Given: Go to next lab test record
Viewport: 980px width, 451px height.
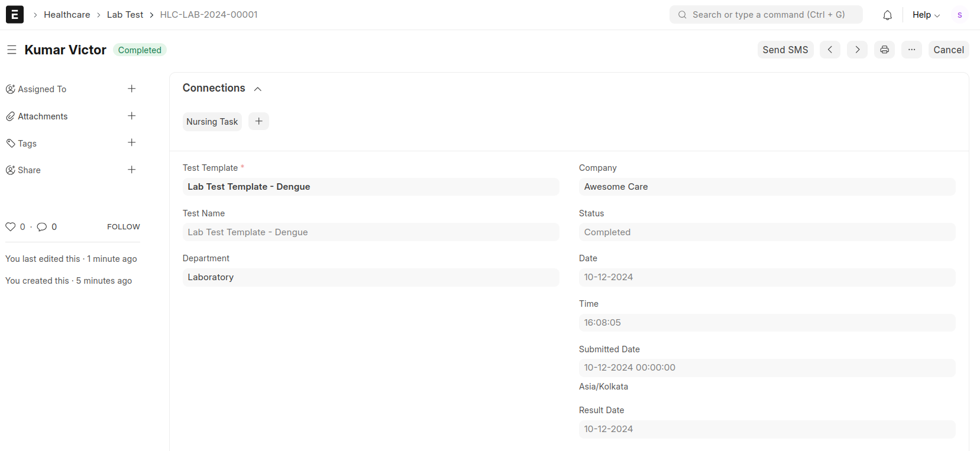Looking at the screenshot, I should pyautogui.click(x=857, y=50).
